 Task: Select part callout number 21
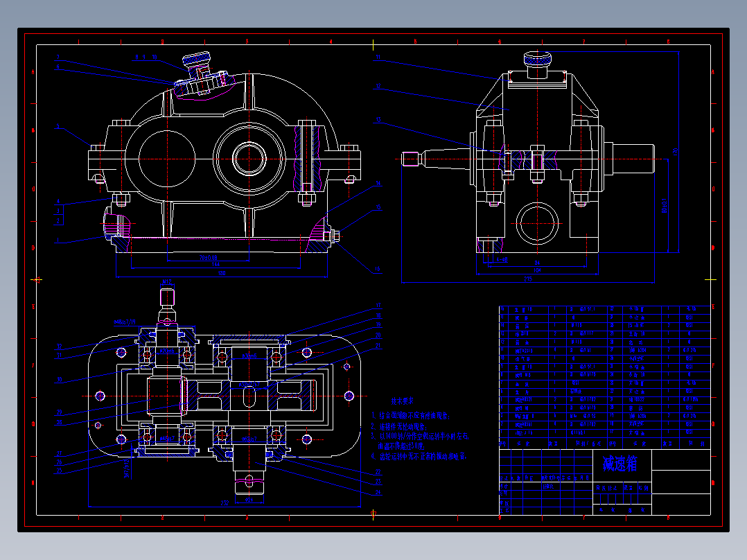point(378,346)
